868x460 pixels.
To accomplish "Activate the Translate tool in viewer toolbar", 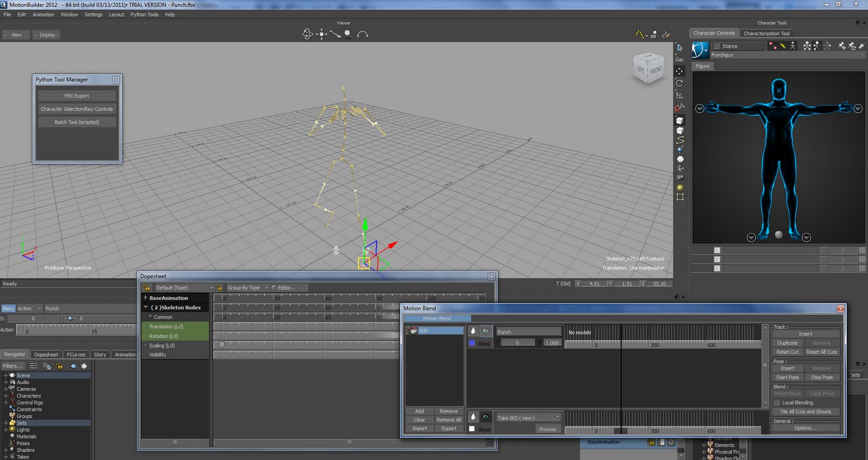I will [680, 71].
